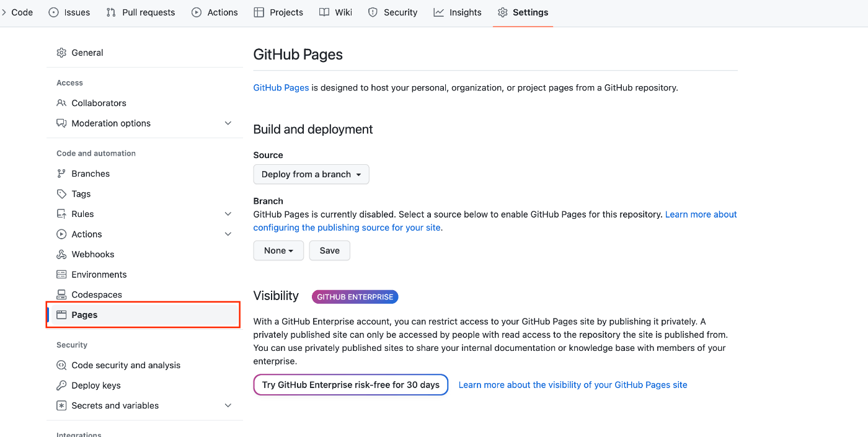Expand Moderation options chevron
Image resolution: width=868 pixels, height=437 pixels.
click(x=228, y=123)
